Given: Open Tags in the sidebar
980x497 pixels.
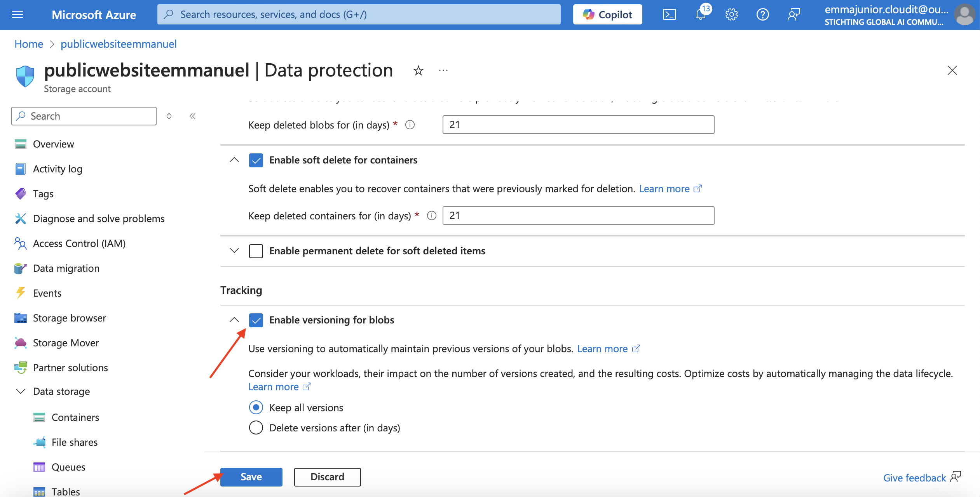Looking at the screenshot, I should (x=43, y=194).
